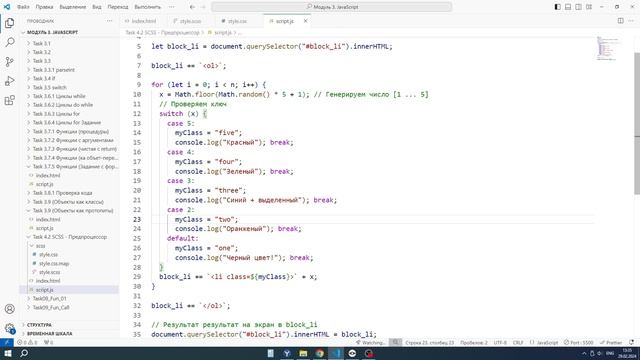Image resolution: width=640 pixels, height=360 pixels.
Task: Click Port: 5500 Live Server item
Action: [579, 342]
